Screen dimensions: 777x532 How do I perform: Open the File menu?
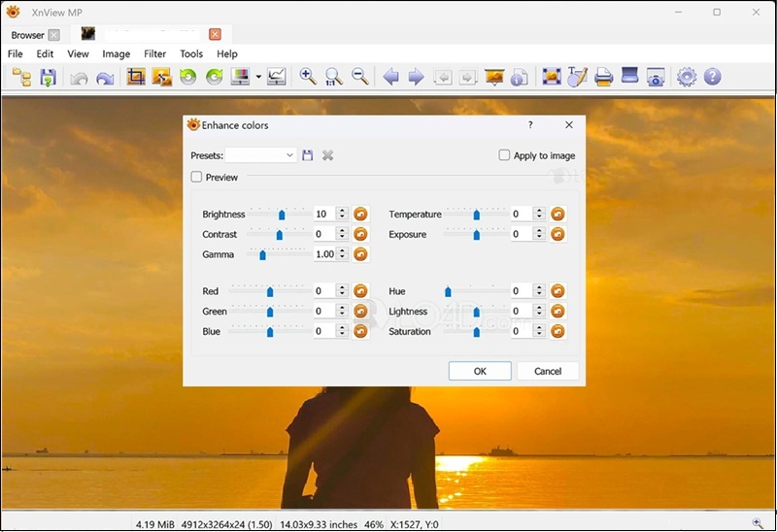click(15, 53)
